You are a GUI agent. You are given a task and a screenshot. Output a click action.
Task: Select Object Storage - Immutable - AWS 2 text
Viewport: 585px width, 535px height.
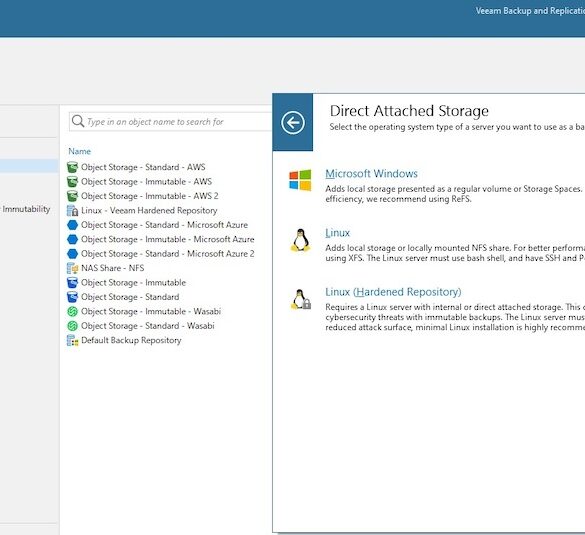pyautogui.click(x=150, y=196)
